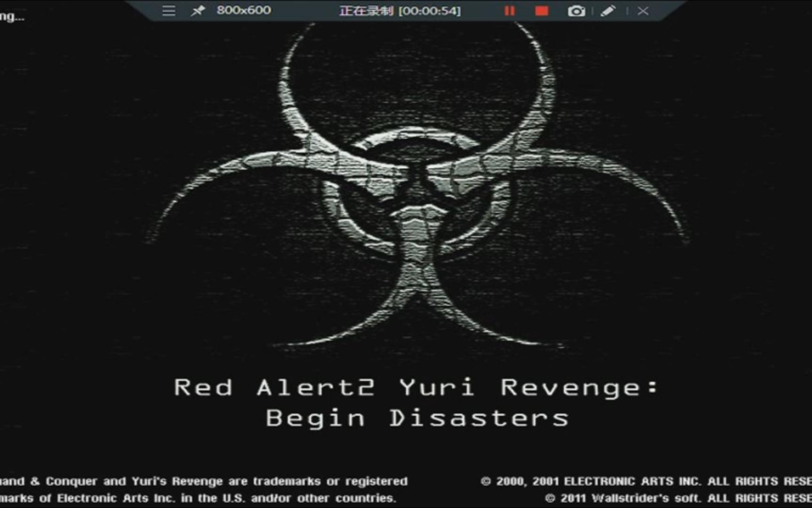
Task: Take a screenshot with camera icon
Action: point(576,11)
